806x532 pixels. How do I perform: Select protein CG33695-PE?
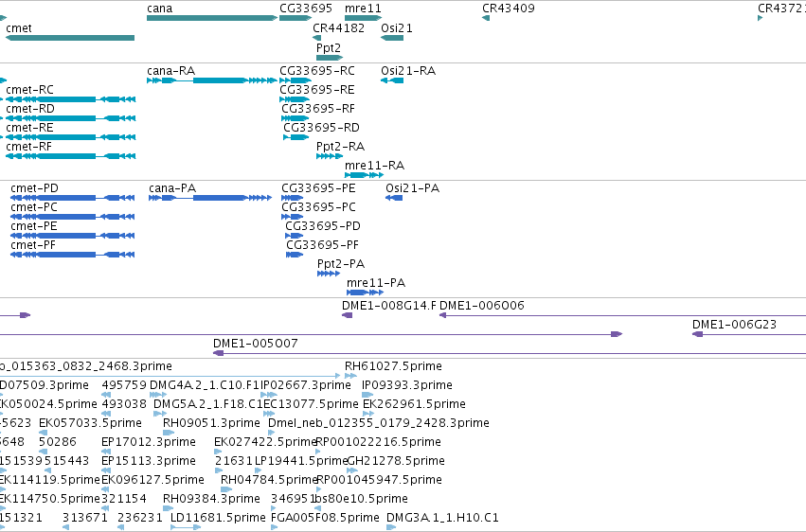tap(292, 198)
